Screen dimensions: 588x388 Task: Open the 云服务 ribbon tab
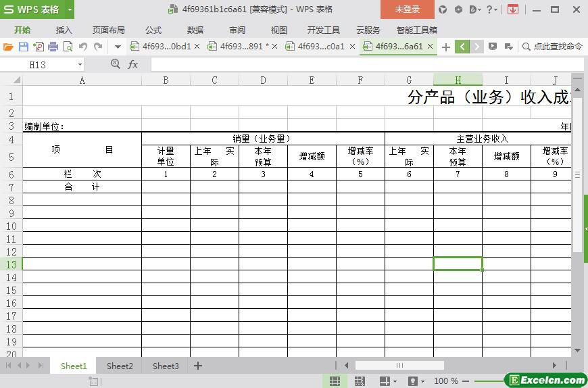pyautogui.click(x=368, y=30)
